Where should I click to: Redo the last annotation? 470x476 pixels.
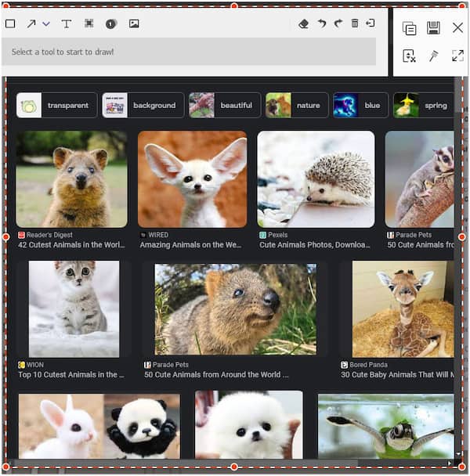coord(338,23)
